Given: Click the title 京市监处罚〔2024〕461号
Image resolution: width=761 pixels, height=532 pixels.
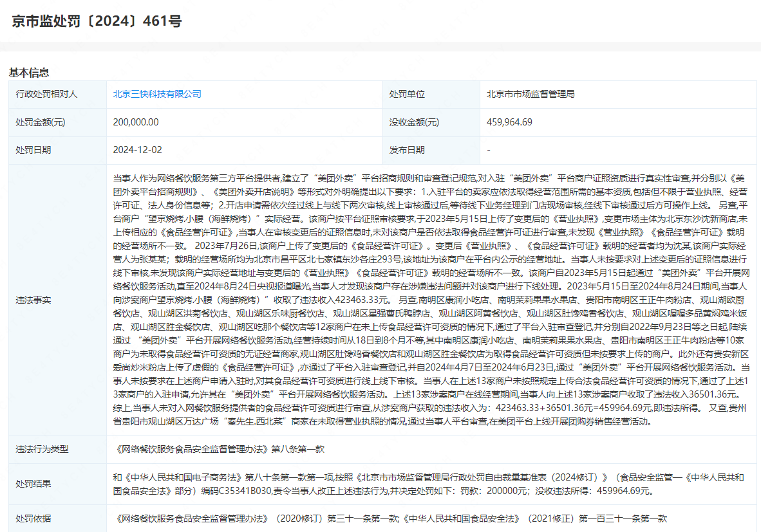Looking at the screenshot, I should (x=97, y=21).
